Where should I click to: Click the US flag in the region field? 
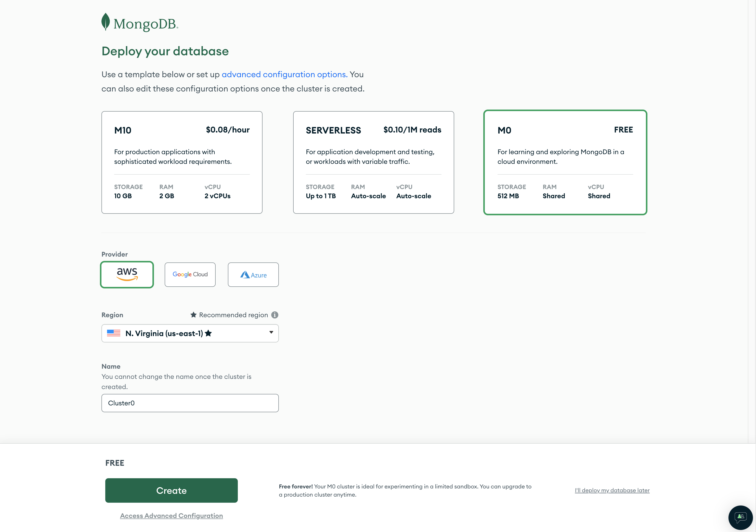(x=114, y=333)
